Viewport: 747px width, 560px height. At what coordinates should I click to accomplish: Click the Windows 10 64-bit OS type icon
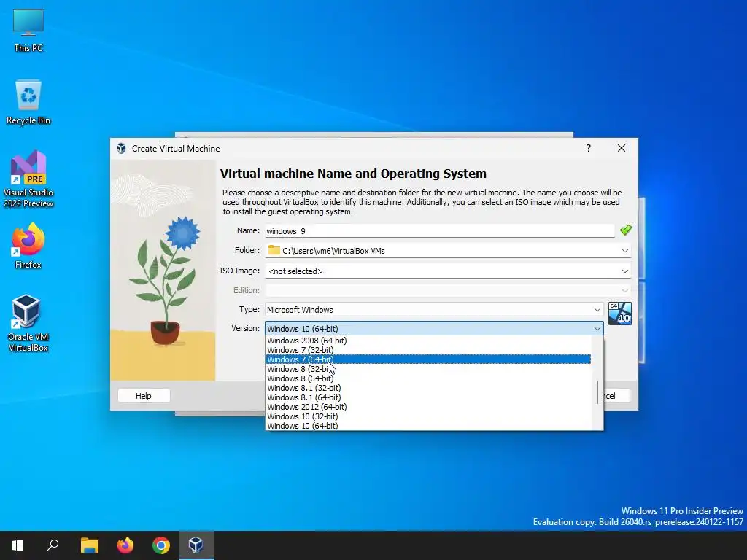click(x=620, y=314)
